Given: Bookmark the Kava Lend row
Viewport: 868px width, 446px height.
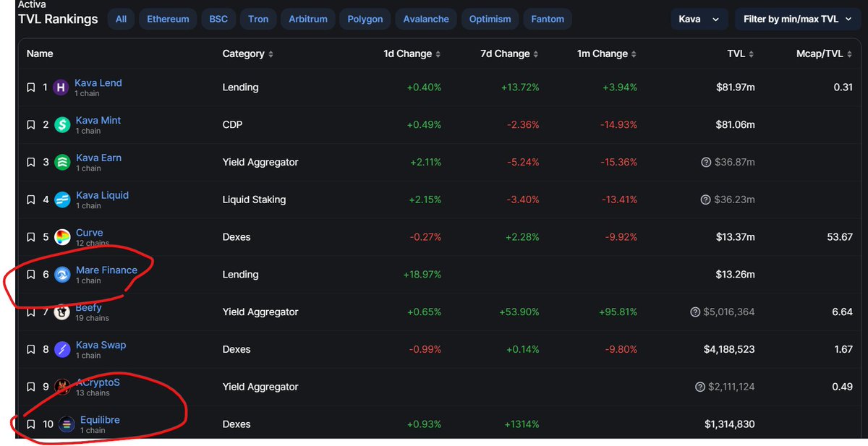Looking at the screenshot, I should coord(30,87).
